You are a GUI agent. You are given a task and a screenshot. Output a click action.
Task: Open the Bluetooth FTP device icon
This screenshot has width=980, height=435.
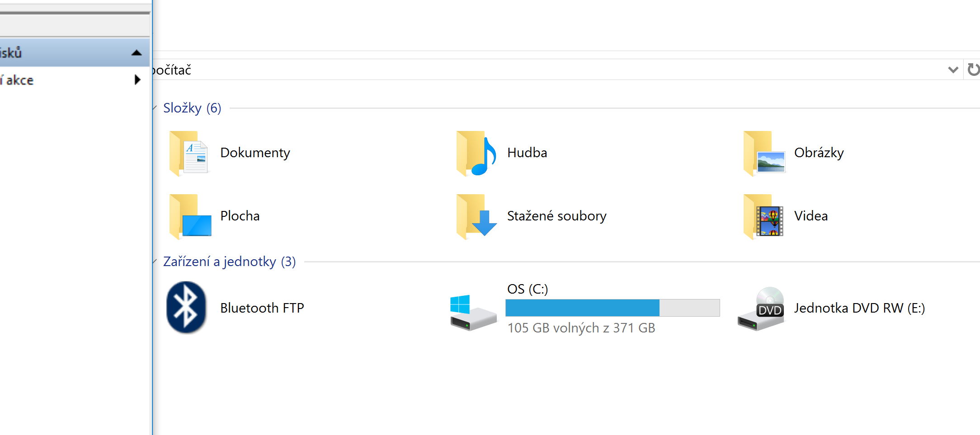186,308
